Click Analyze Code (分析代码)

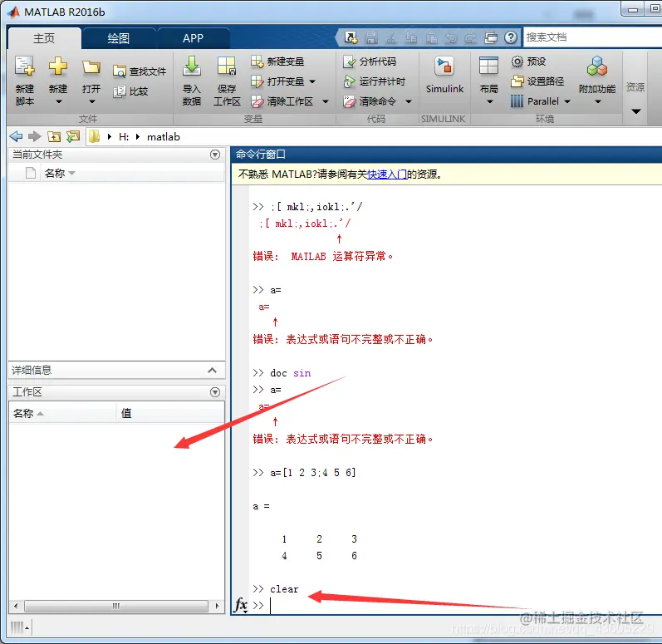(370, 61)
